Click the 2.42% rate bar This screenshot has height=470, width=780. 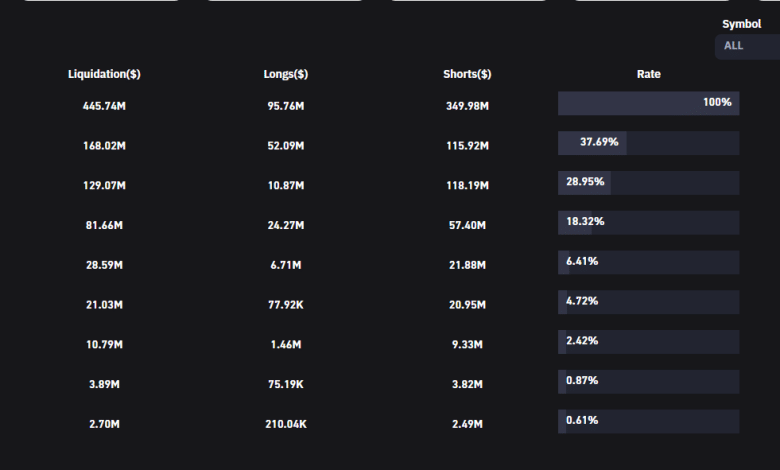tap(648, 342)
